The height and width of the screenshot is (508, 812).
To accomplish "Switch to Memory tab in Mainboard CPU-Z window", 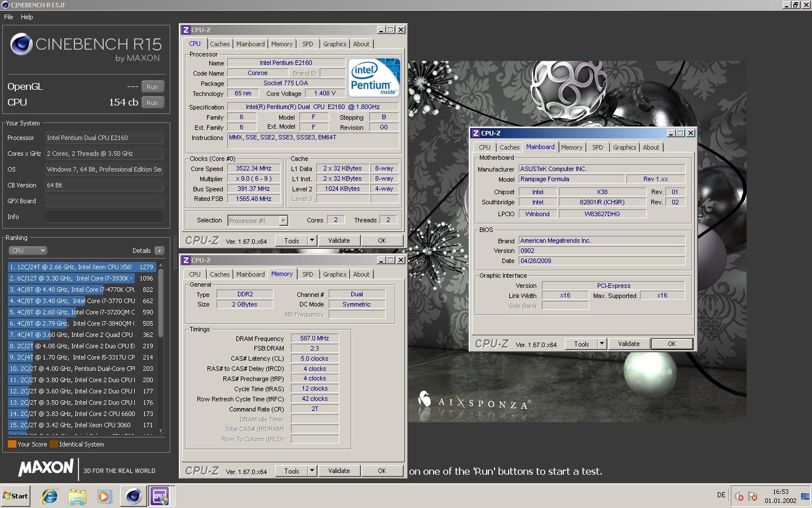I will 572,147.
